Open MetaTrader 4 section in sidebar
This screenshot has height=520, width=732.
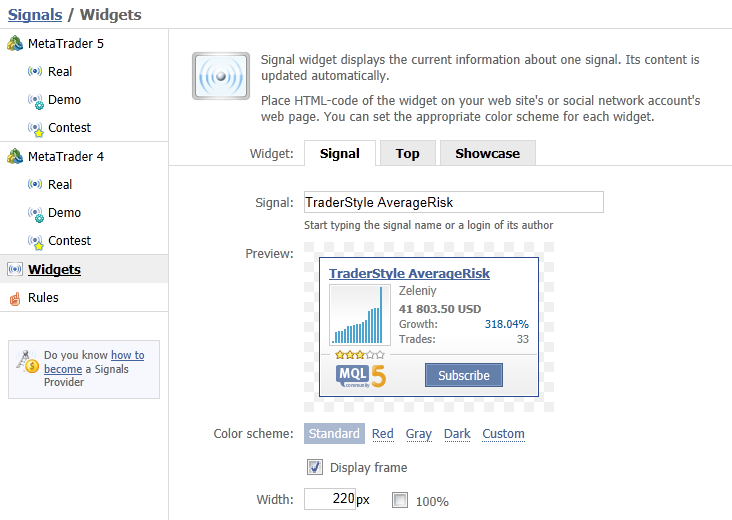pos(66,156)
